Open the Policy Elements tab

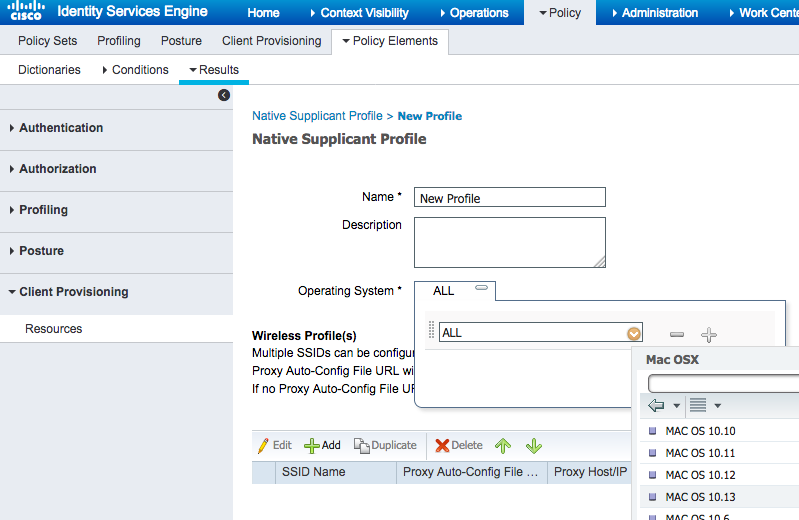click(x=390, y=41)
